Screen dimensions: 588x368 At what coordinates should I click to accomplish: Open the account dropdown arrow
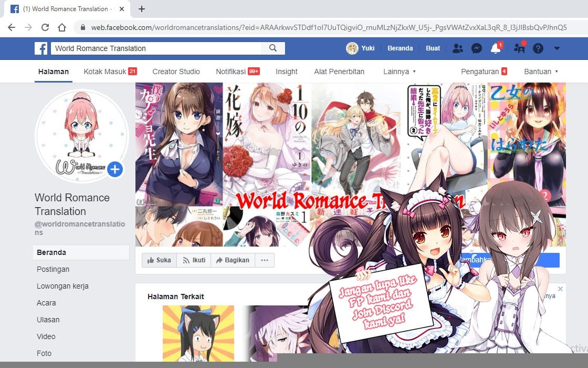pyautogui.click(x=557, y=48)
